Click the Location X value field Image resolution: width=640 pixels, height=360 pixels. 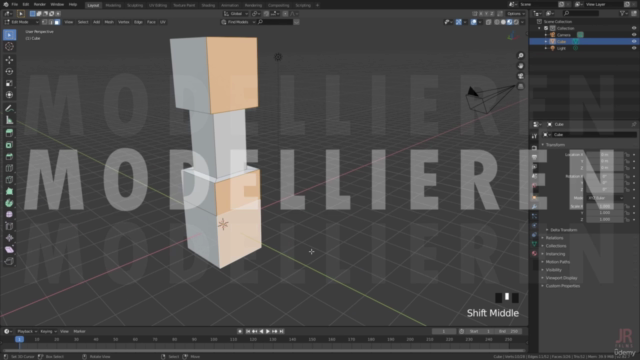[604, 155]
